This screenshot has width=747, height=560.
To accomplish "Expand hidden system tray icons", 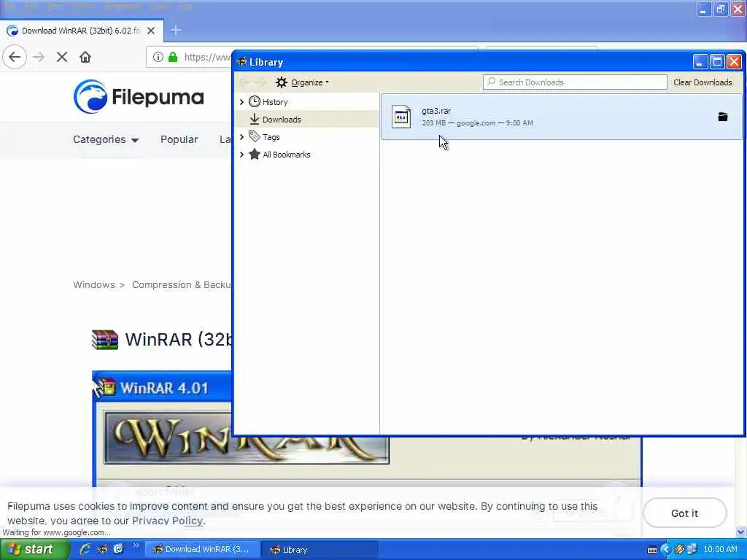I will (x=665, y=550).
